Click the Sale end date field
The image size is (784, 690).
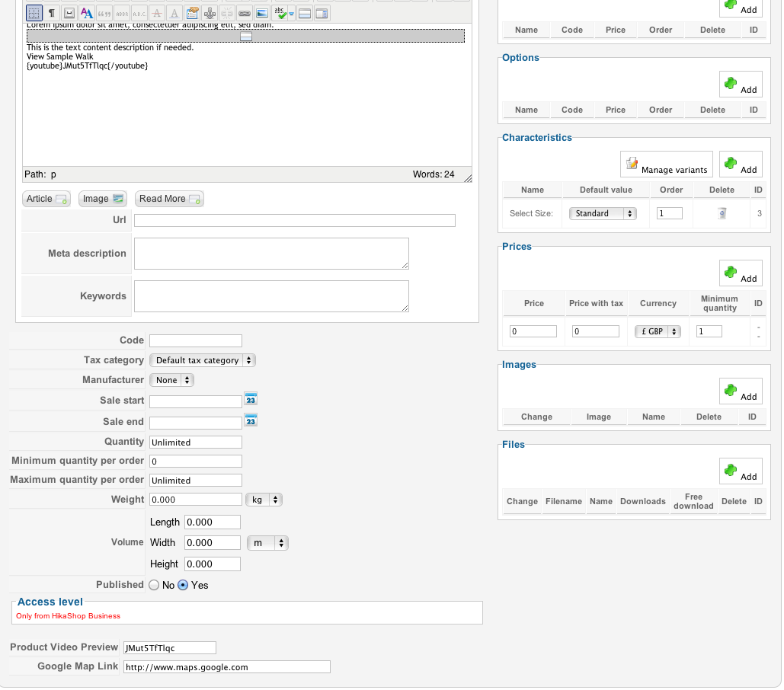196,423
